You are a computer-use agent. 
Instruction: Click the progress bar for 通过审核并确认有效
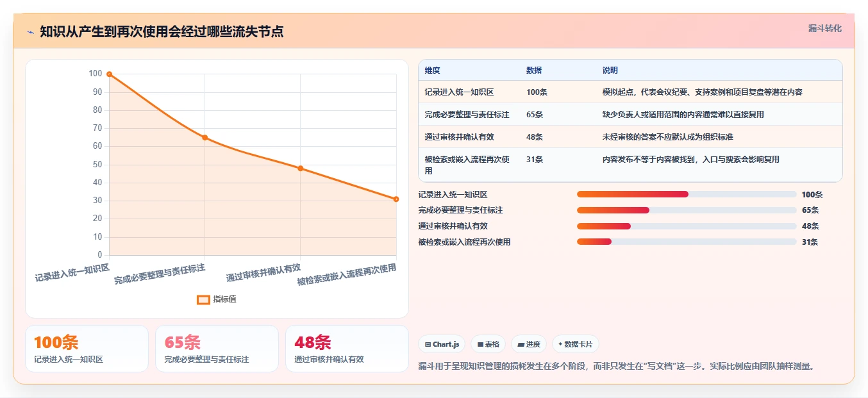tap(687, 226)
